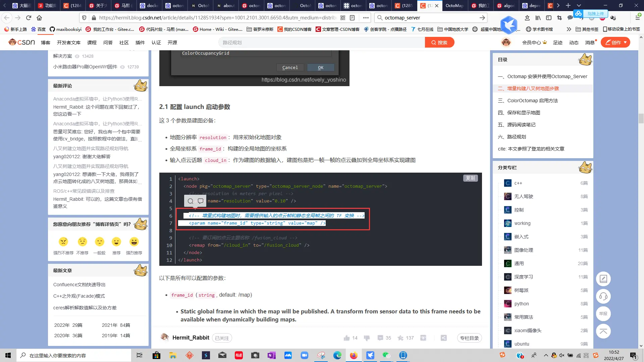Expand the bookmarks overflow chevron
Screen dimensions: 644x362
(x=569, y=29)
